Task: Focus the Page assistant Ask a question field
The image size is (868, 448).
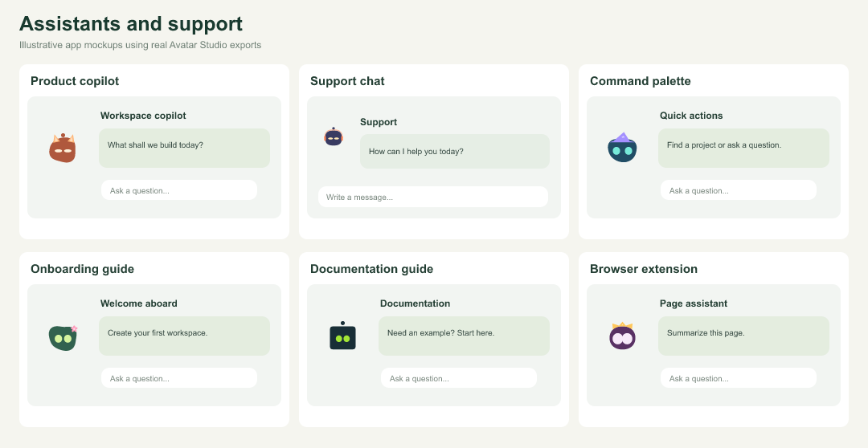Action: [739, 378]
